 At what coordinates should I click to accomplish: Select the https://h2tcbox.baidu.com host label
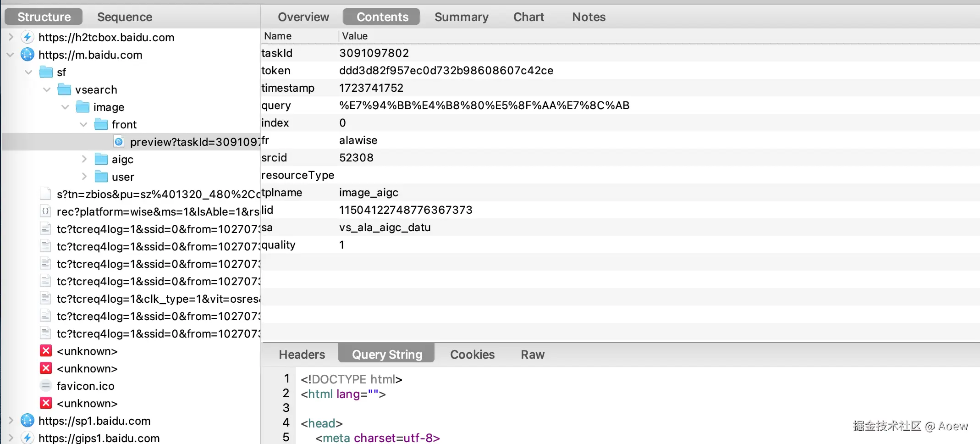click(x=106, y=37)
